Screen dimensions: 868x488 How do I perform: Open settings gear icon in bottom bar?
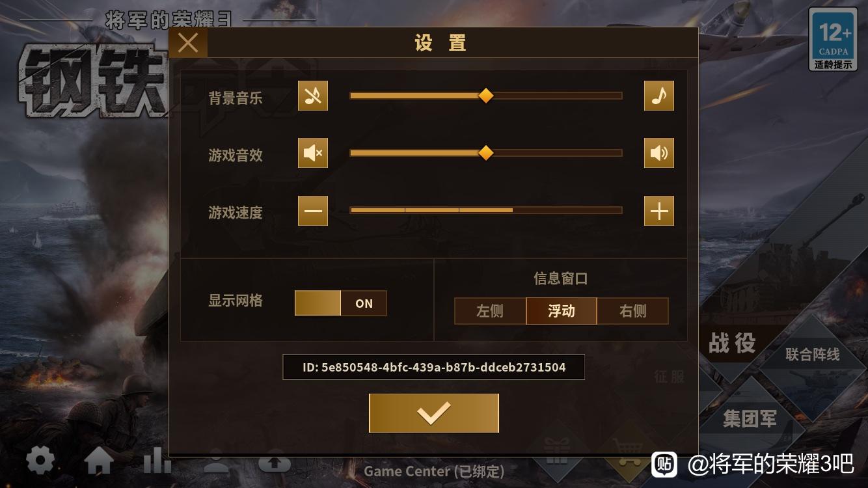(x=40, y=461)
